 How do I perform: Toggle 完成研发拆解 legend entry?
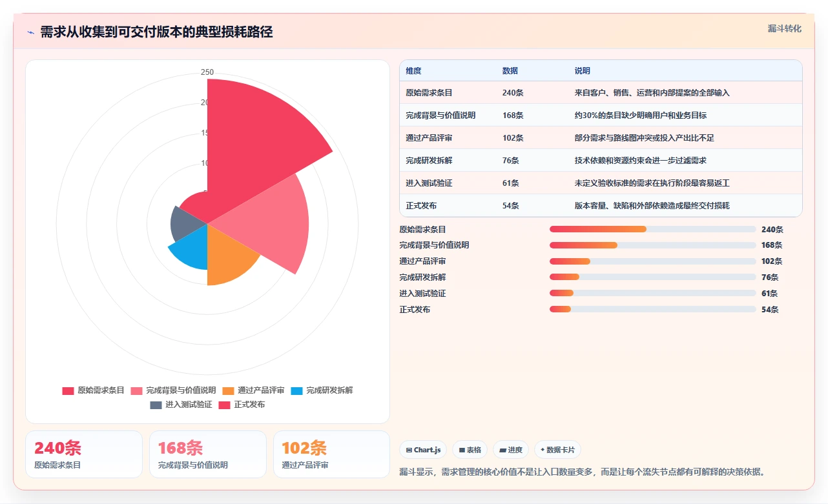pos(322,390)
